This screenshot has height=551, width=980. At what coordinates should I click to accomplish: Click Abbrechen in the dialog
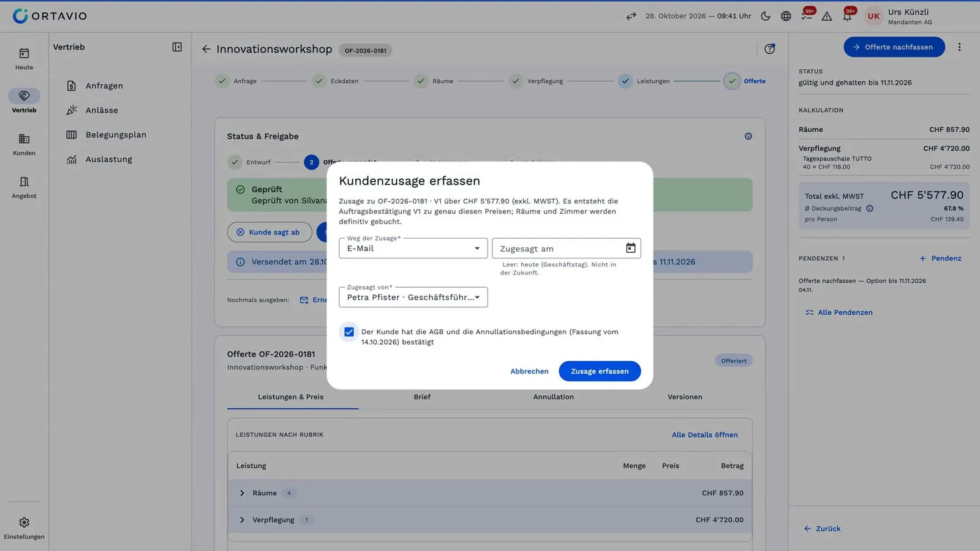[529, 371]
